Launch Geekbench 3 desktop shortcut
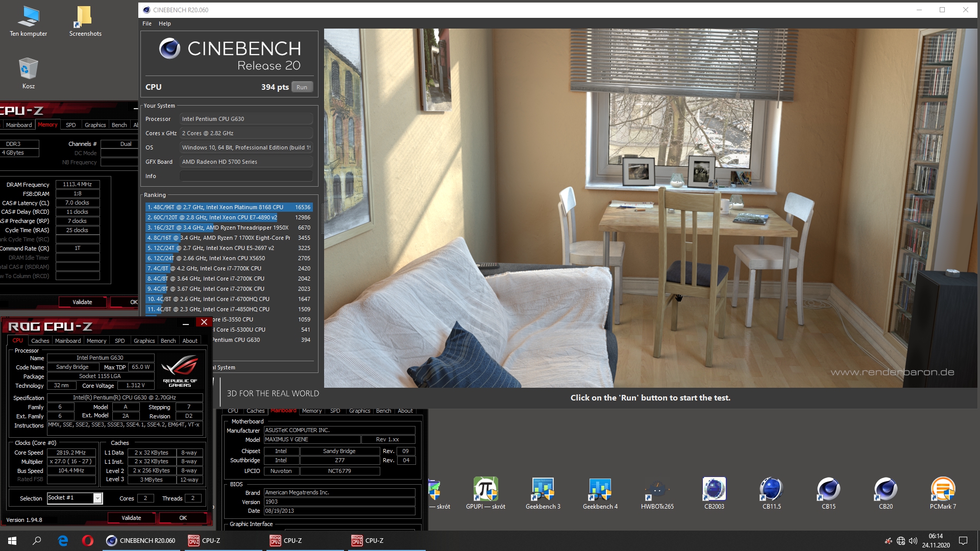 click(x=543, y=493)
